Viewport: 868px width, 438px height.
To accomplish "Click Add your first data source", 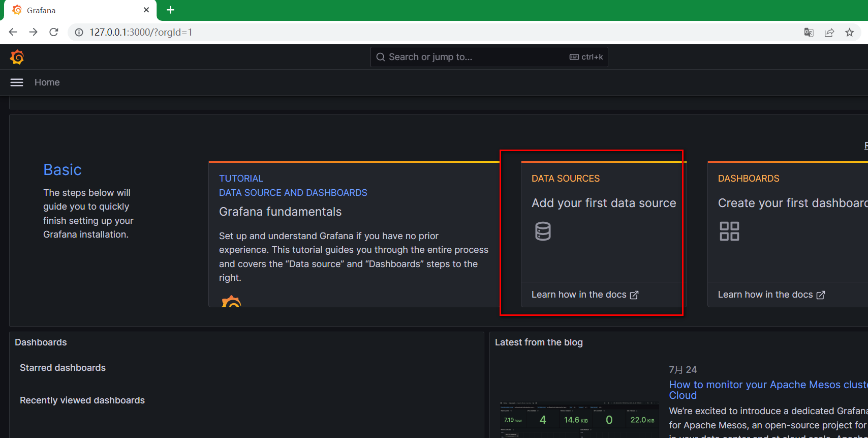I will [x=604, y=203].
